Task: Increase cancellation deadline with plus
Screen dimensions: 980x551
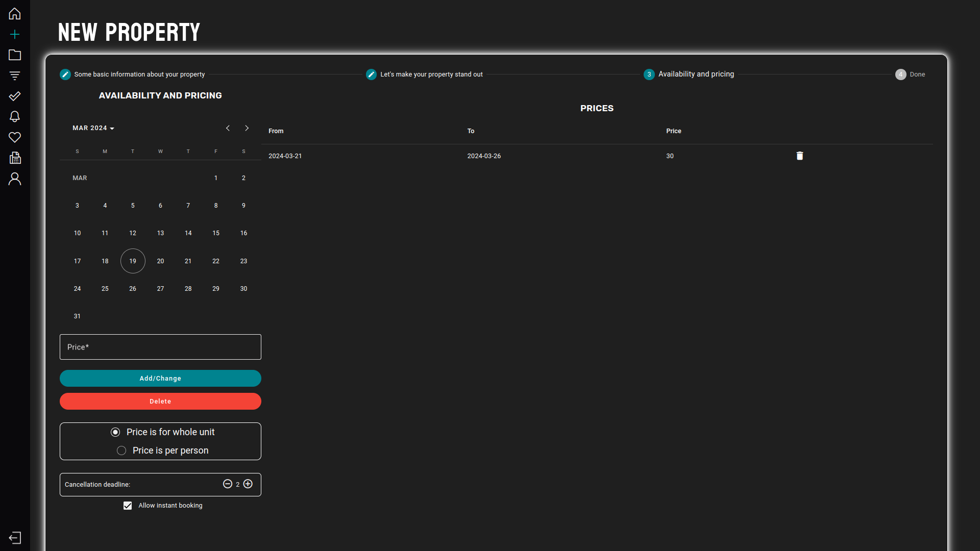Action: click(248, 484)
